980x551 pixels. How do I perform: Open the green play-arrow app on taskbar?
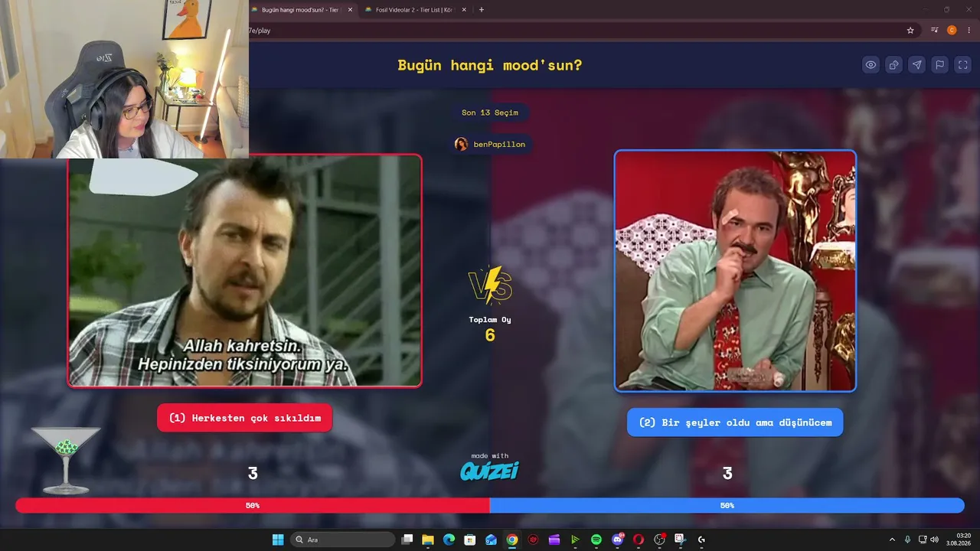click(x=575, y=540)
